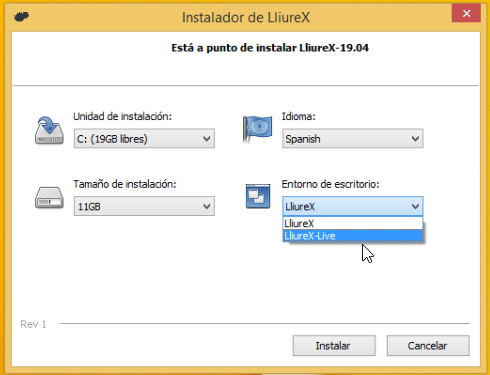
Task: Click the Instalar button
Action: 334,346
